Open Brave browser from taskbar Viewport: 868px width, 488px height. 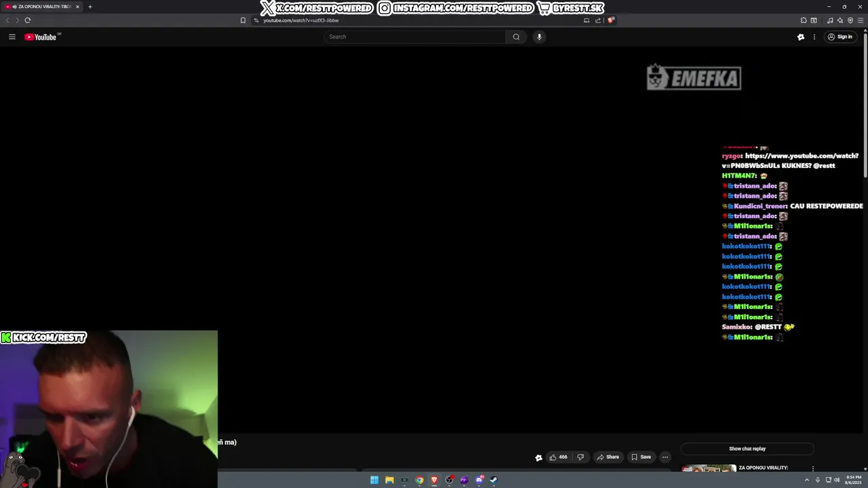pos(434,480)
